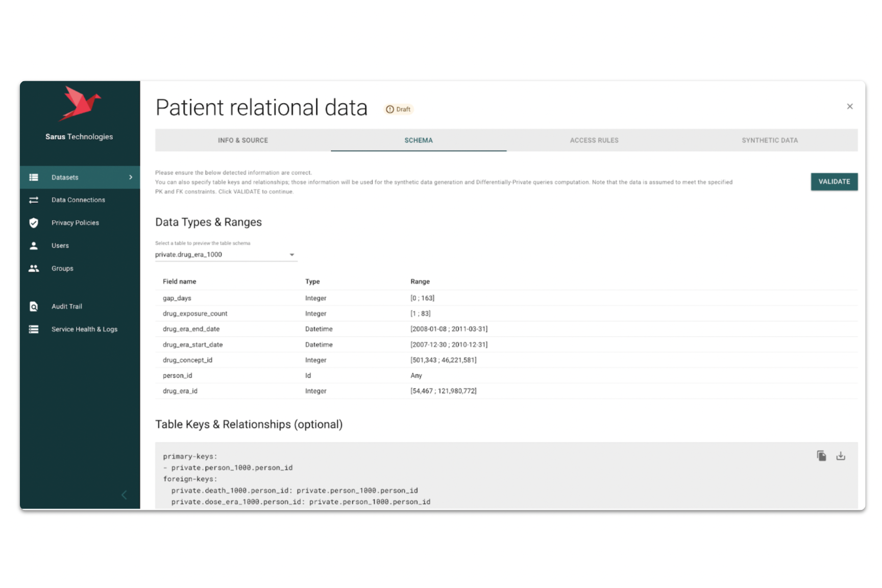
Task: Click the Datasets list icon in sidebar
Action: [x=34, y=177]
